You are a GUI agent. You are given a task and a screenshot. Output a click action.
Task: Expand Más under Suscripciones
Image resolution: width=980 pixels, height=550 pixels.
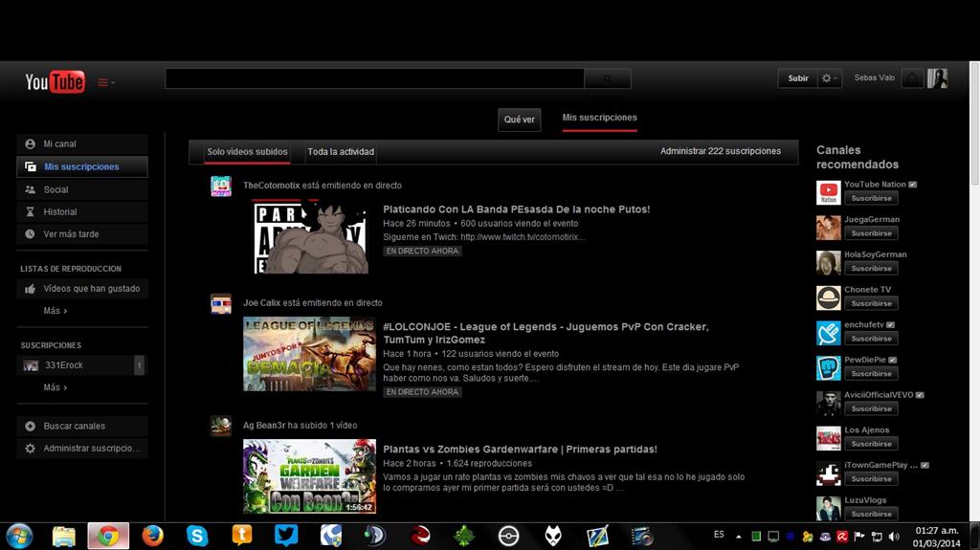point(55,387)
